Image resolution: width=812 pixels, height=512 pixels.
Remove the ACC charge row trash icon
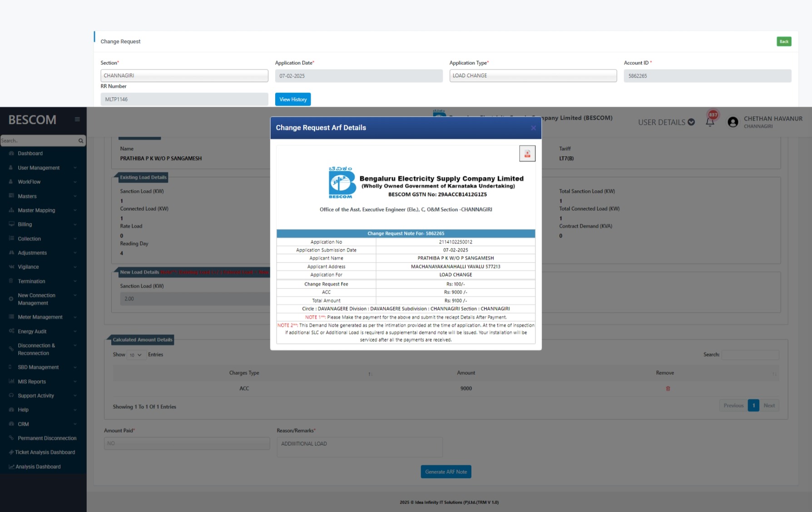[668, 388]
